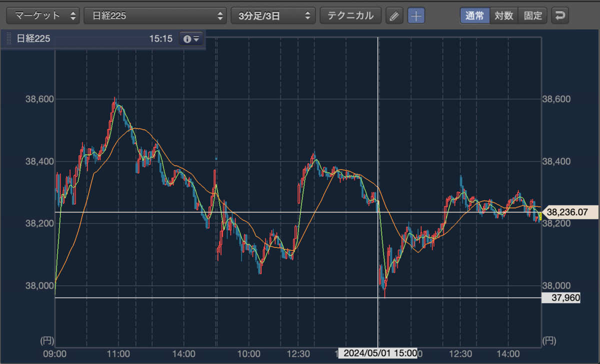The width and height of the screenshot is (600, 364).
Task: Open the マーケット category dropdown
Action: coord(43,15)
